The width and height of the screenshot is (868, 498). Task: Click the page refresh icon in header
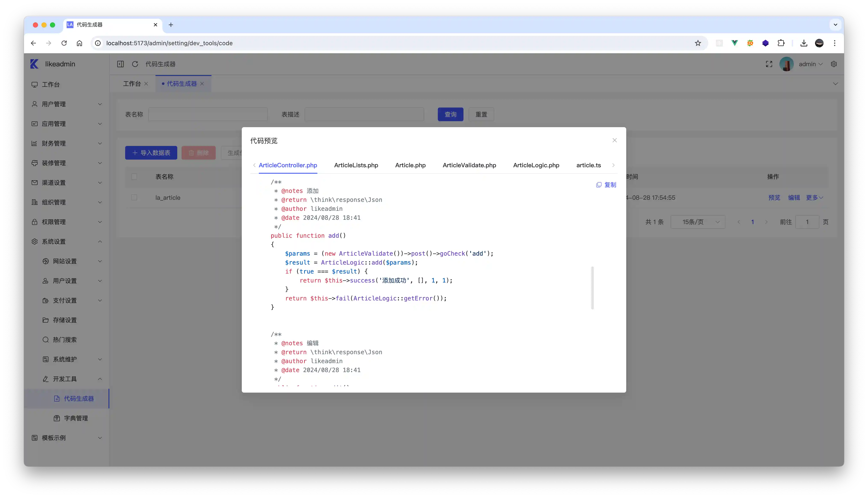click(x=135, y=64)
